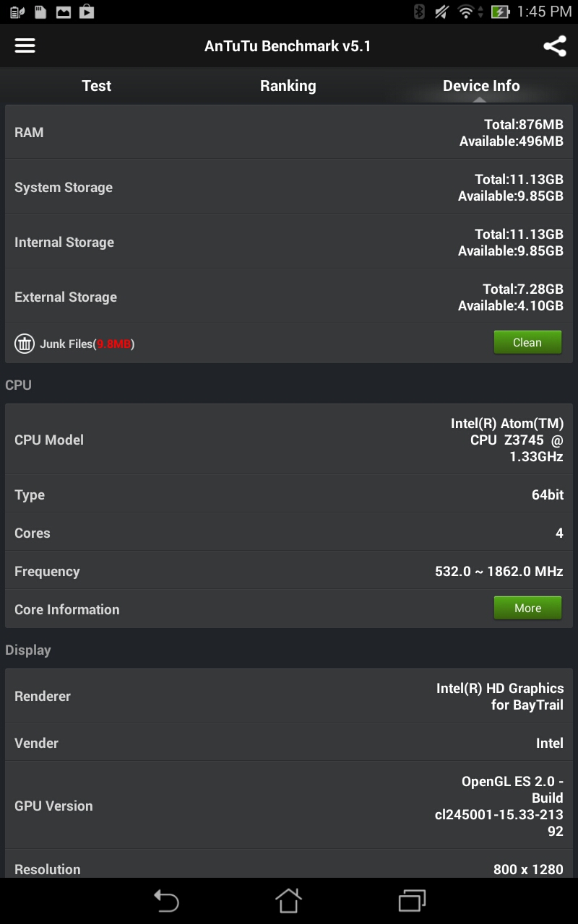Tap the Junk Files trash bin icon
Screen dimensions: 578x924
coord(25,344)
